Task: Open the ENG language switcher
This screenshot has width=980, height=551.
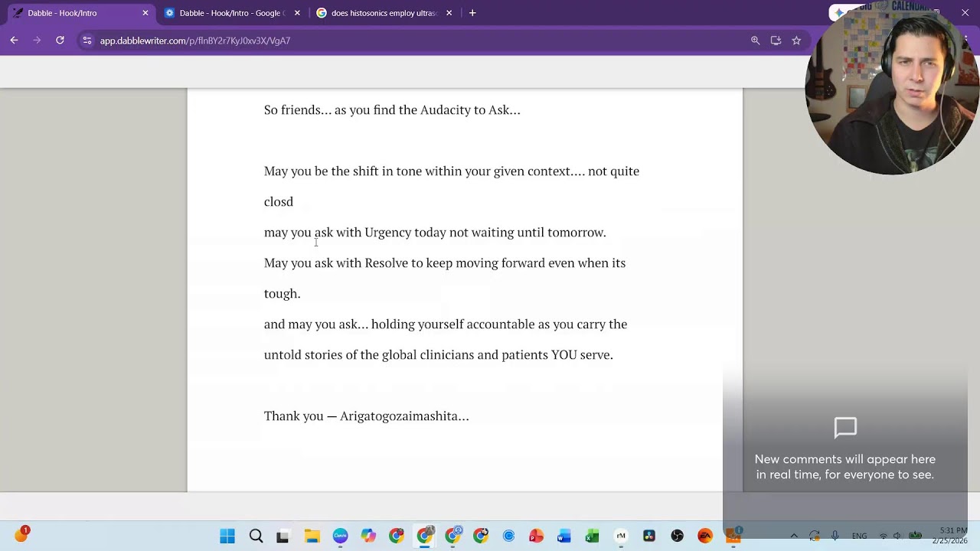Action: coord(859,536)
